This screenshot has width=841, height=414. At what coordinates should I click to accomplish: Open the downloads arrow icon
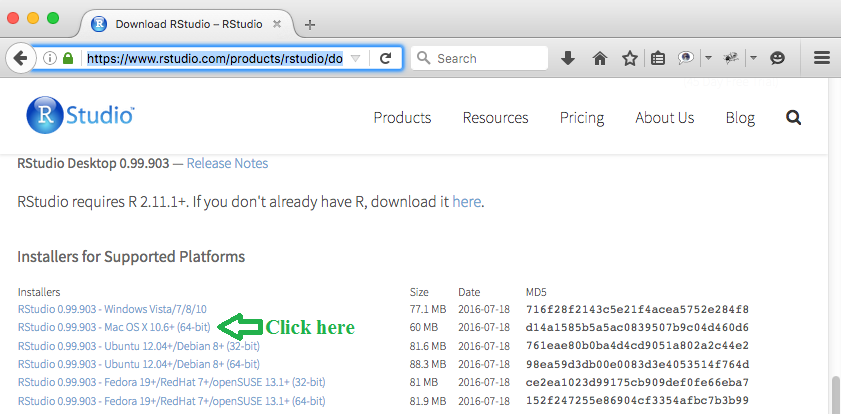coord(568,58)
